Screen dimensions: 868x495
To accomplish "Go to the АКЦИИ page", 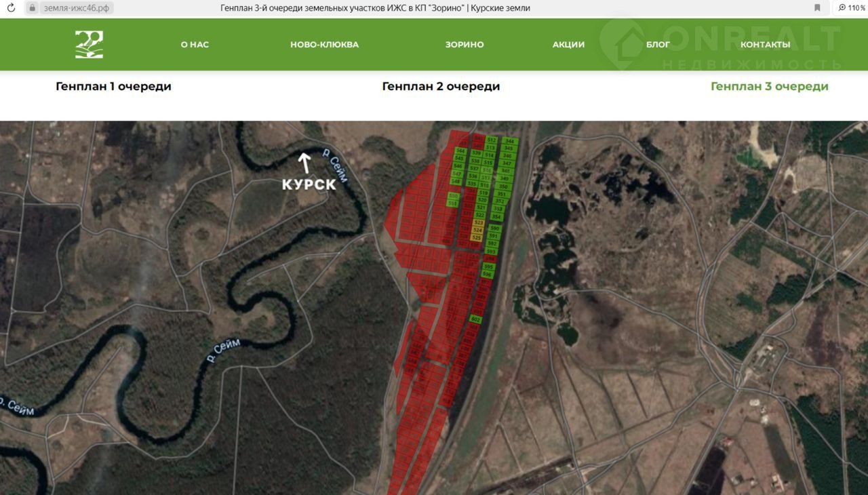I will point(568,45).
